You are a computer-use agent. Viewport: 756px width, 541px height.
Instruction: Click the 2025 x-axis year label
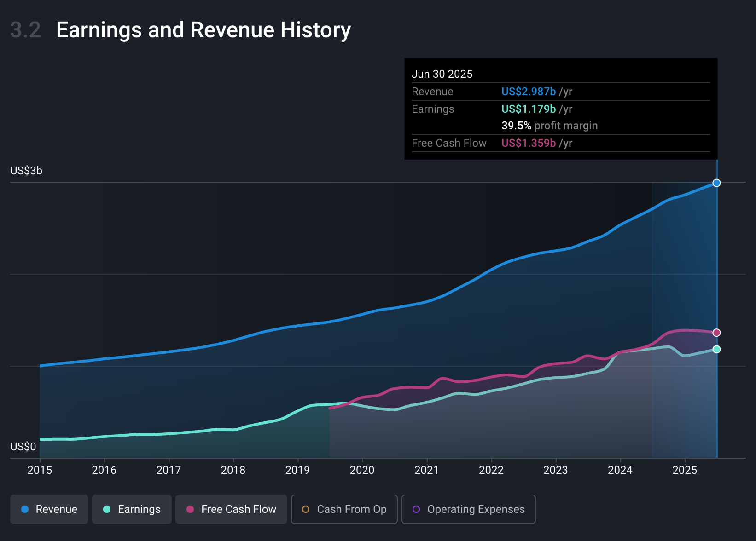coord(685,470)
